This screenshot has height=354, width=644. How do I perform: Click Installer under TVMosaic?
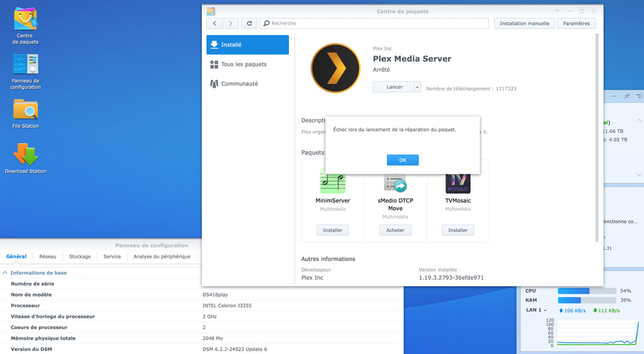coord(458,230)
